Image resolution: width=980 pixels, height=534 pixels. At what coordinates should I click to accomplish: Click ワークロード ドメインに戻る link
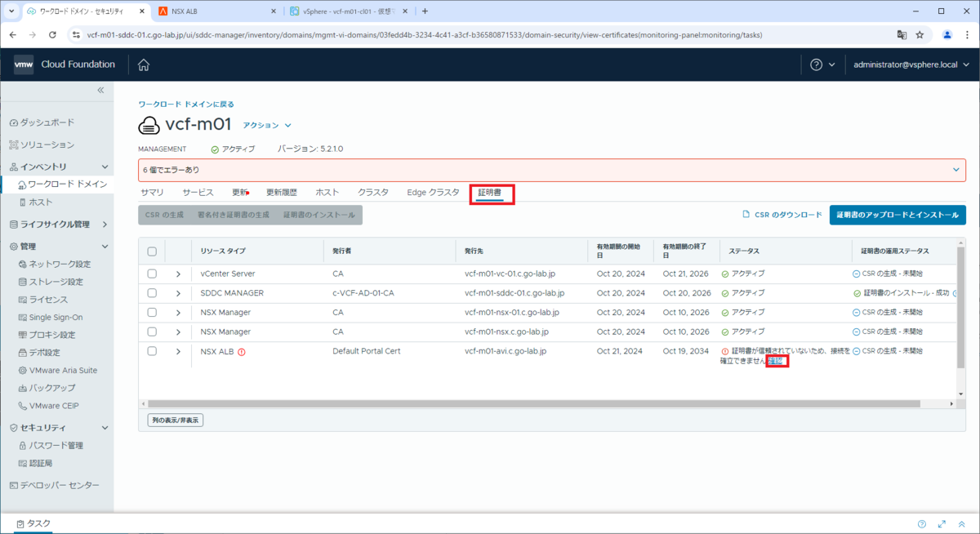(x=186, y=105)
